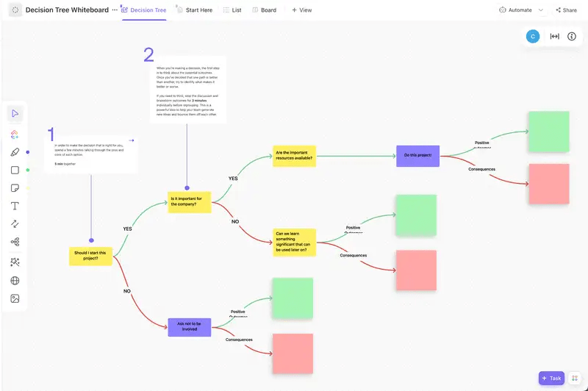
Task: Pick the yellow sticky note color dot
Action: (28, 188)
